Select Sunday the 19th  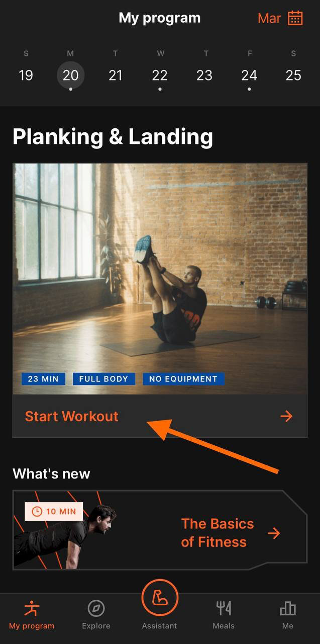[x=26, y=75]
